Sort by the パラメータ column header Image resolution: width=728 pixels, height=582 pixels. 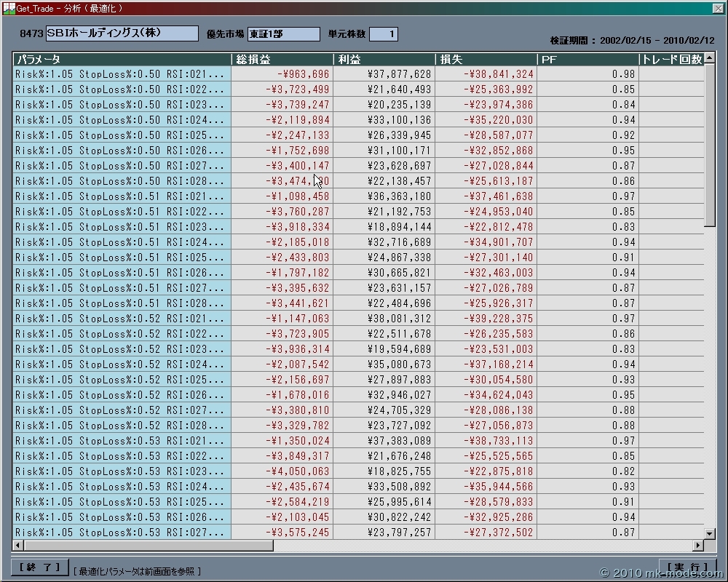click(122, 59)
